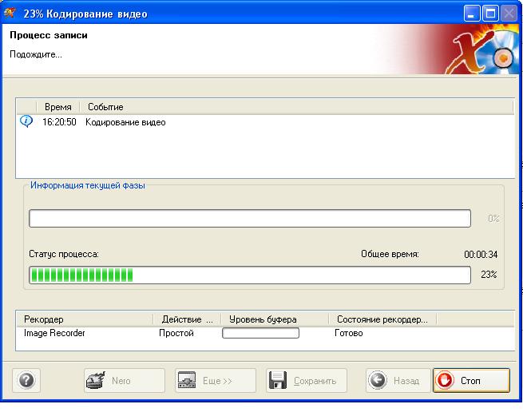
Task: Click the Действие column header
Action: [187, 319]
